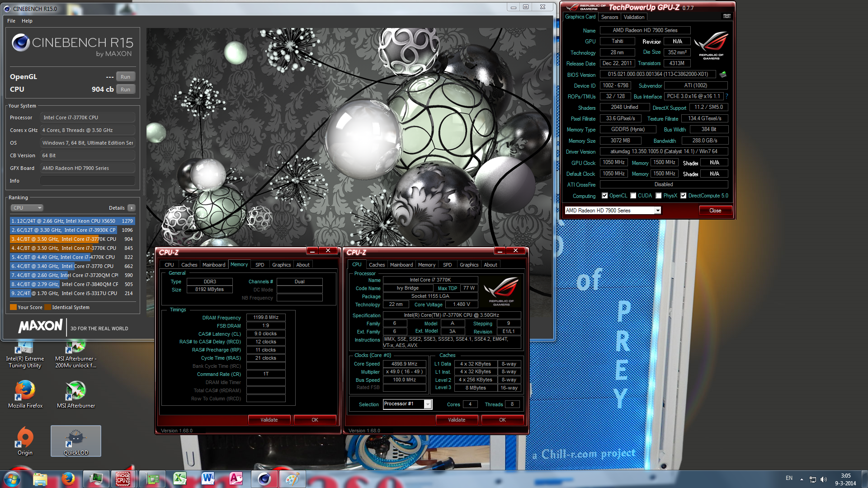This screenshot has width=868, height=488.
Task: Click the Cinebench Info input field
Action: [x=88, y=181]
